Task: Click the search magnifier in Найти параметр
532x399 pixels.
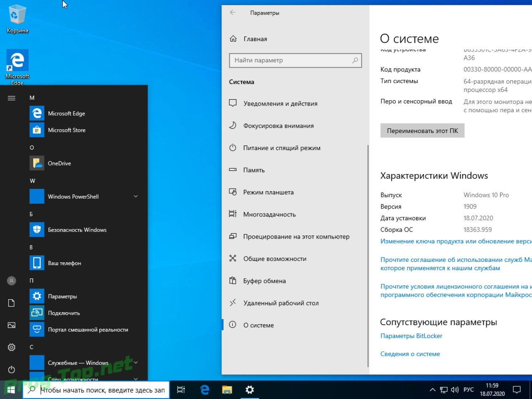Action: coord(355,60)
